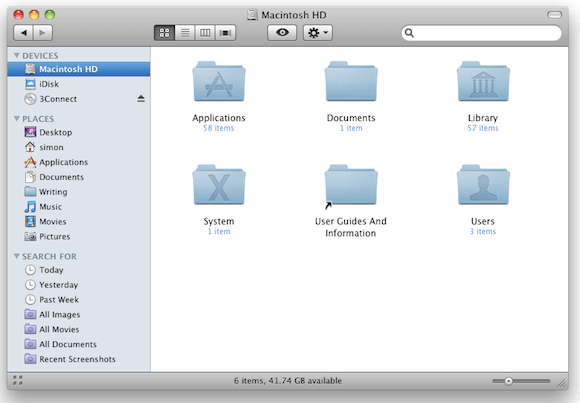
Task: Click the Macintosh HD title bar proxy icon
Action: pos(252,15)
